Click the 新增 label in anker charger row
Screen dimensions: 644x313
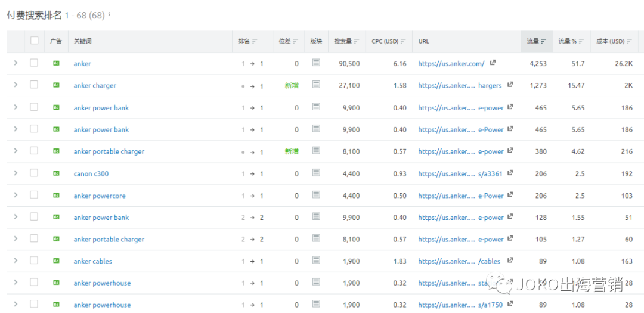coord(292,85)
